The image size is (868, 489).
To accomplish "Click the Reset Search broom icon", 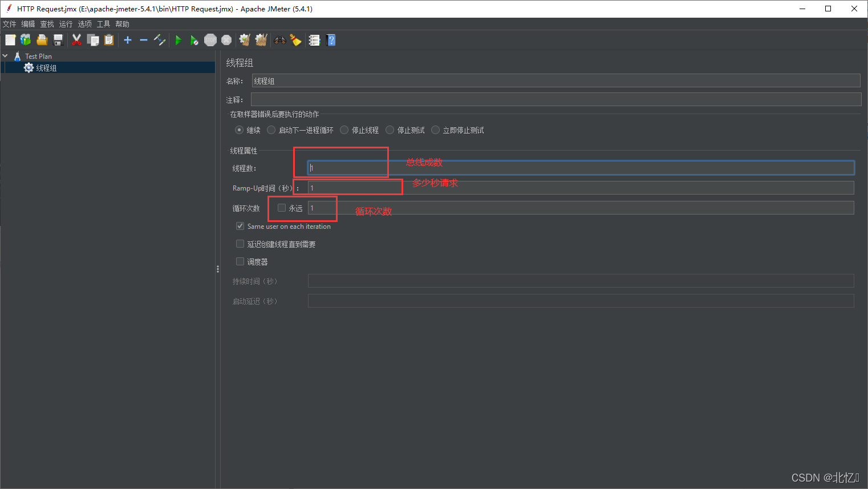I will [295, 40].
